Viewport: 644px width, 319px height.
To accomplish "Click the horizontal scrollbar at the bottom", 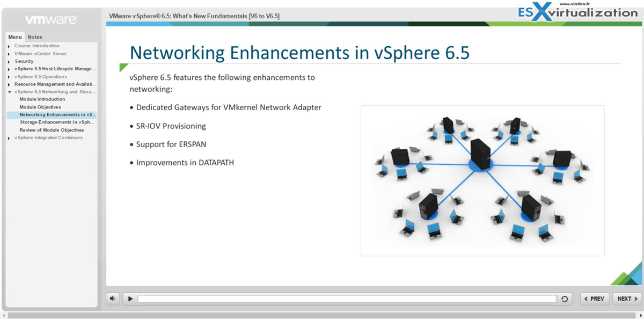I will (322, 315).
